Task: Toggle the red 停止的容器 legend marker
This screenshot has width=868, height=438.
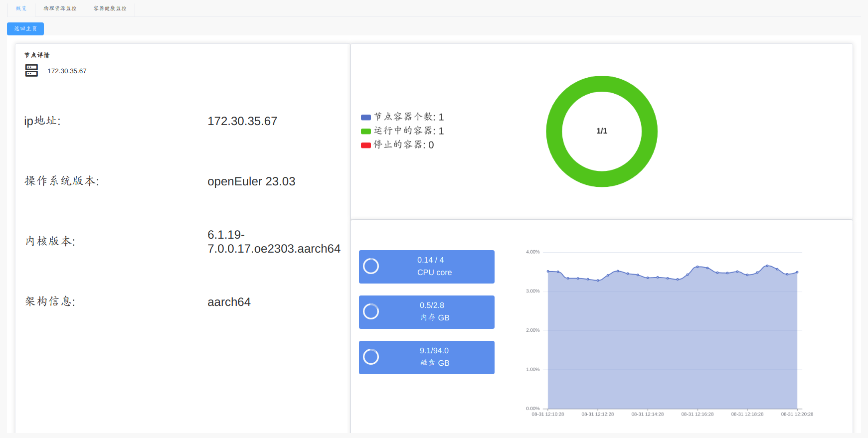Action: click(x=366, y=146)
